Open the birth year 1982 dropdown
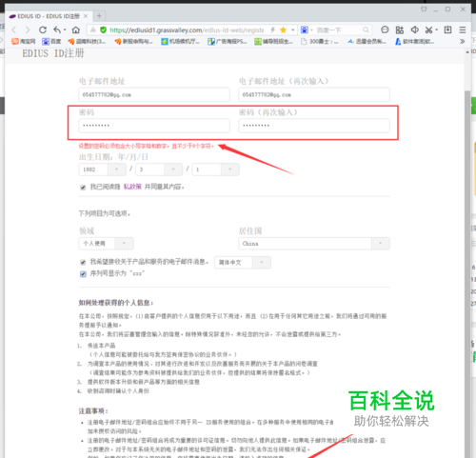The image size is (476, 458). click(x=102, y=169)
